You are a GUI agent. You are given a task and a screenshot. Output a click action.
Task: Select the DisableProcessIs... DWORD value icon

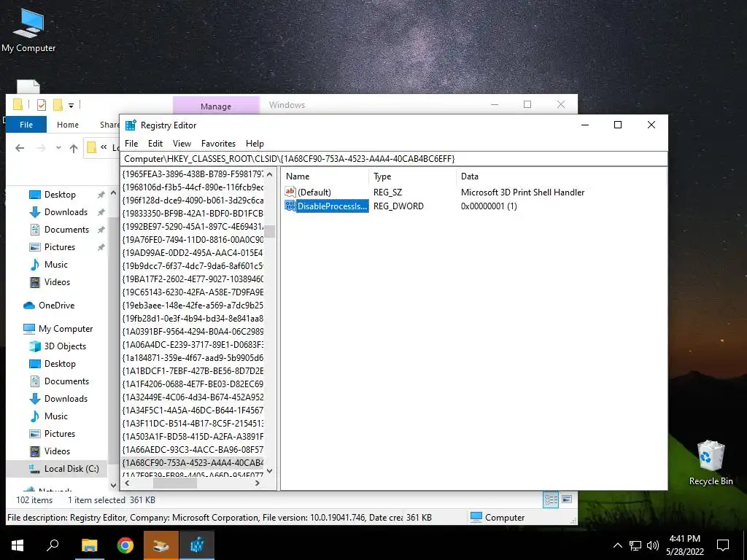[x=290, y=206]
